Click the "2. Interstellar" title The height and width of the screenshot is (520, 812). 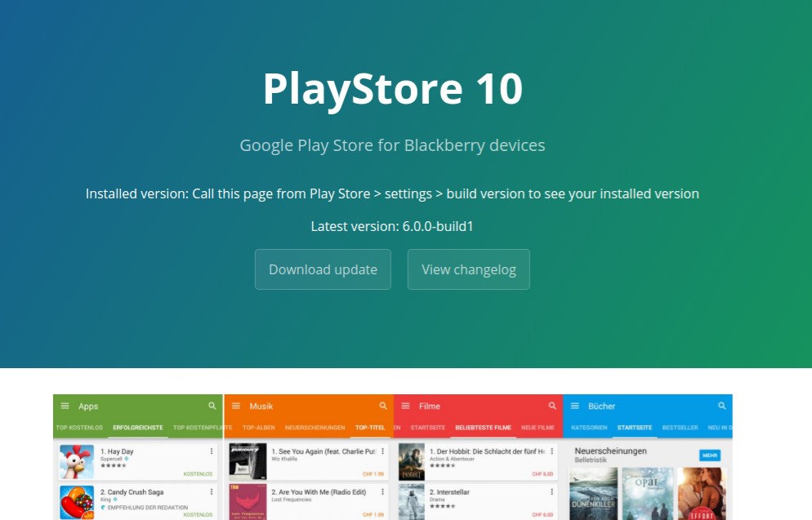pyautogui.click(x=449, y=491)
